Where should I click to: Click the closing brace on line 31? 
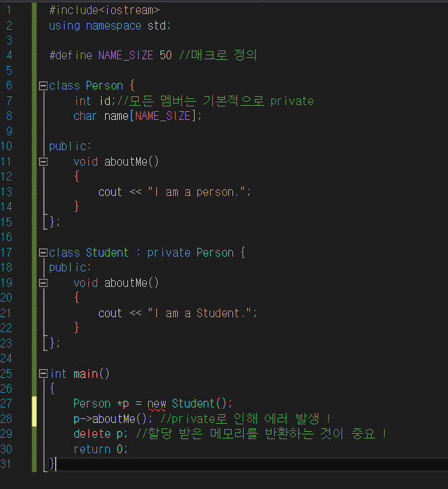tap(52, 464)
